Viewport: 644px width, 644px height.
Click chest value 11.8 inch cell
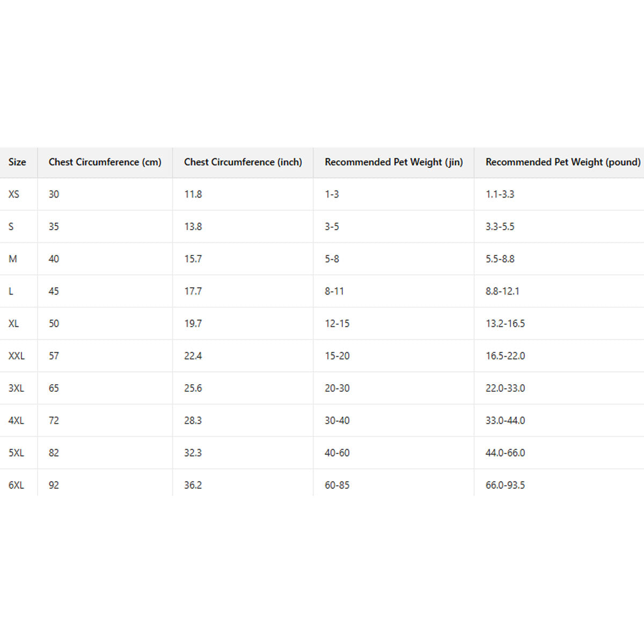(x=193, y=194)
